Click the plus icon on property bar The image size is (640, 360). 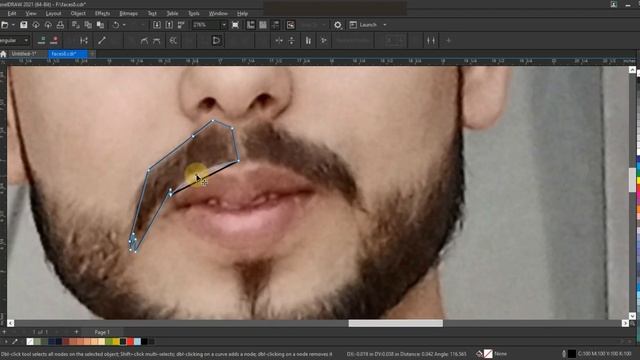[x=448, y=40]
